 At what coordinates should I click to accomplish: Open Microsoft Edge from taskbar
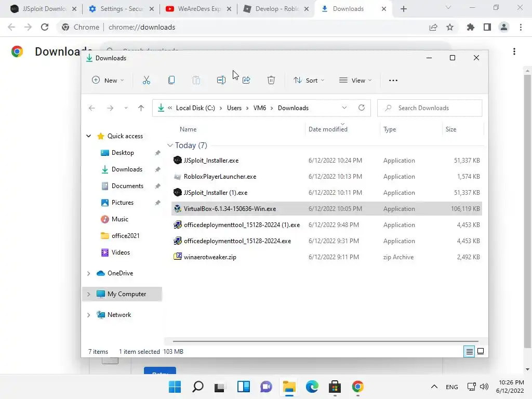[312, 387]
